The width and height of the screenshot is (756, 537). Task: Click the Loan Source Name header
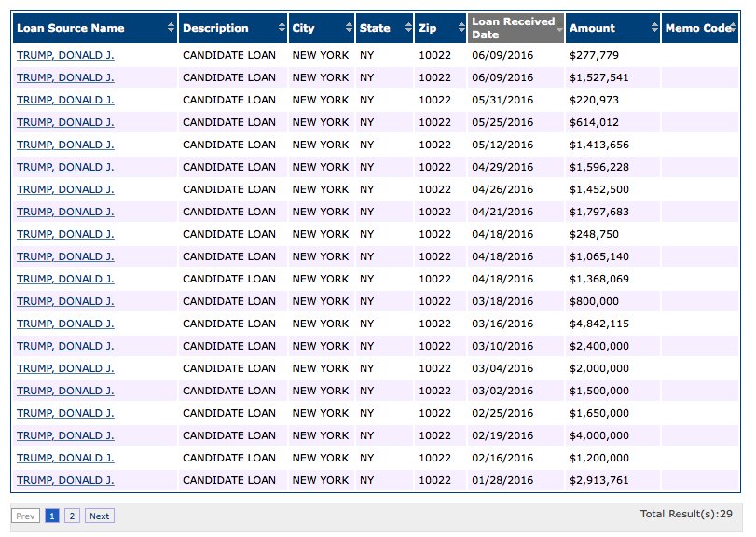pyautogui.click(x=95, y=28)
